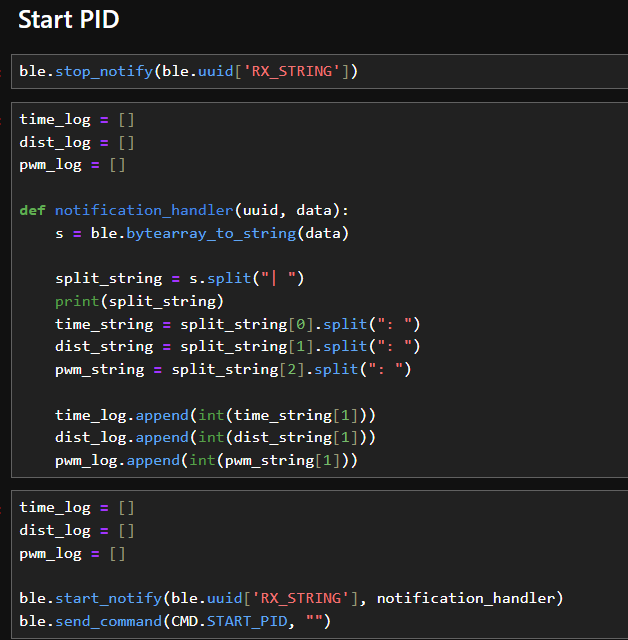Click the 'print(split_string)' line
Screen dimensions: 628x640
[140, 302]
